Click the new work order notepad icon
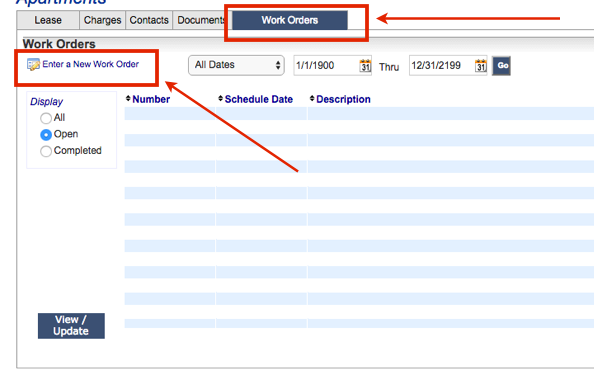The image size is (594, 379). point(33,64)
